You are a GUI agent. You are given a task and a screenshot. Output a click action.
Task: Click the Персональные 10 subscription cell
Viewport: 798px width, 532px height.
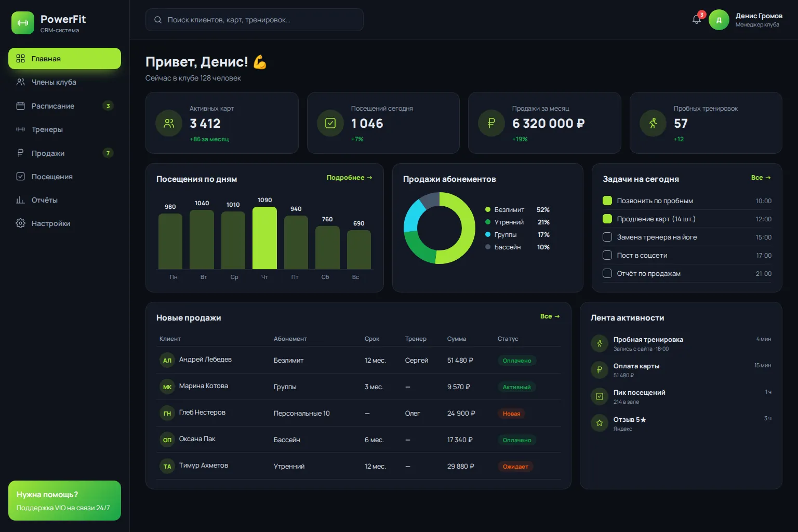tap(302, 414)
